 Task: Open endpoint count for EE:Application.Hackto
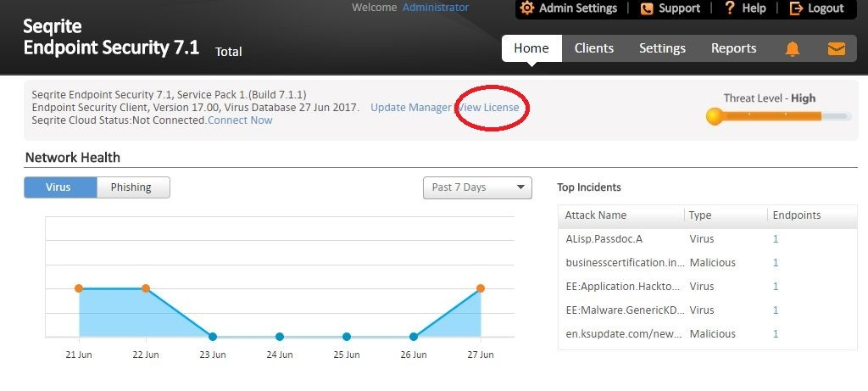[x=776, y=287]
